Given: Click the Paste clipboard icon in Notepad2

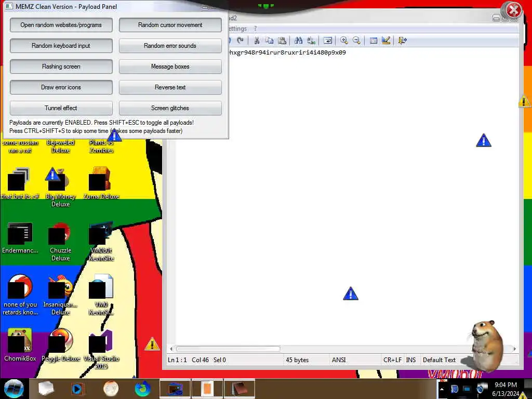Looking at the screenshot, I should coord(282,41).
